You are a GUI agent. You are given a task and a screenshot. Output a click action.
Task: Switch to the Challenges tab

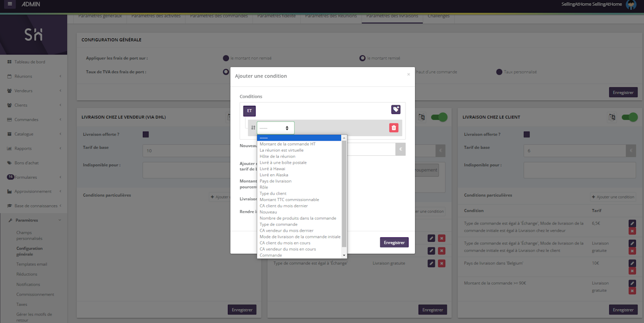coord(438,16)
